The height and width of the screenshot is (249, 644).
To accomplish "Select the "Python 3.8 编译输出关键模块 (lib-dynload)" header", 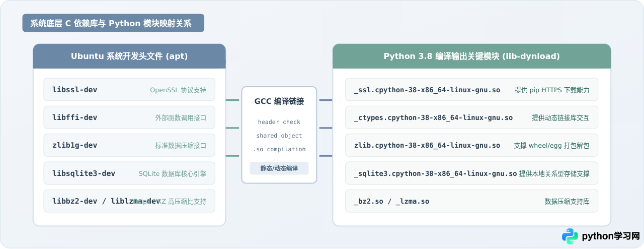I will (x=472, y=56).
